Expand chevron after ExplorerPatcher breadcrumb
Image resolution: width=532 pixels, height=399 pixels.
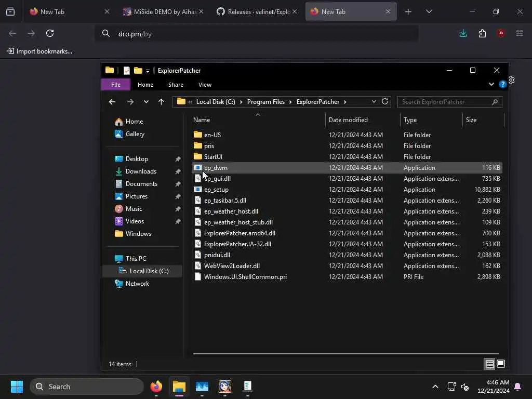pos(345,102)
